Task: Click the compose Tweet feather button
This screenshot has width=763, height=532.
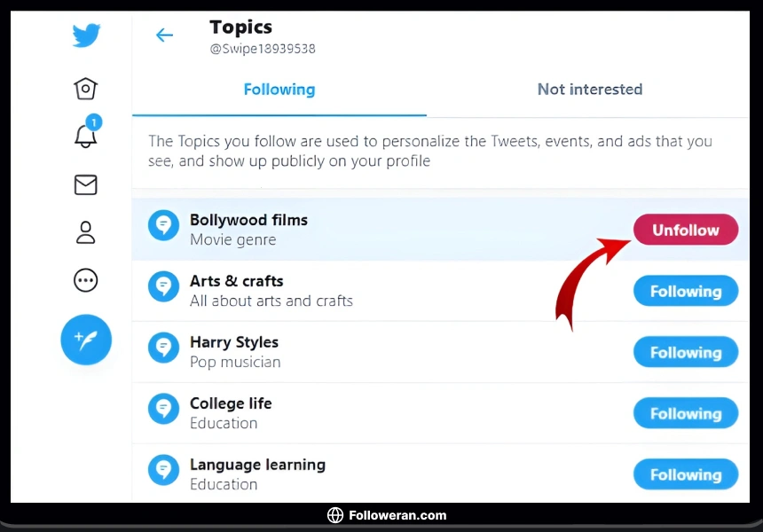Action: coord(86,340)
